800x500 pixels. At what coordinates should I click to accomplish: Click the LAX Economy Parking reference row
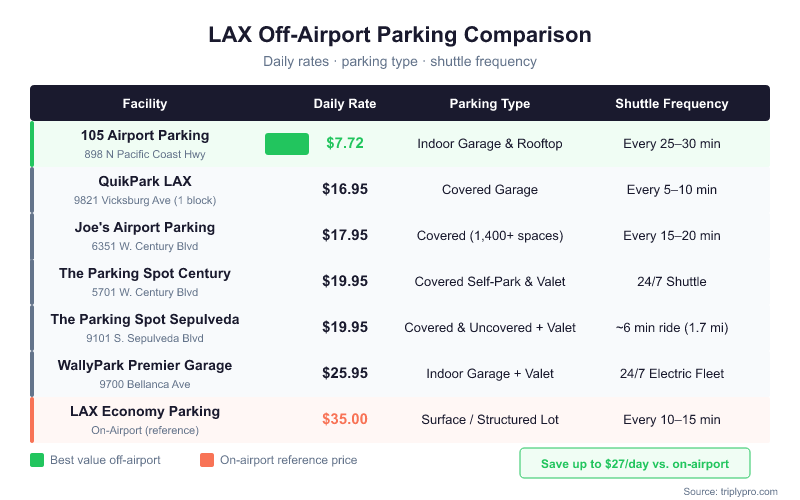(x=145, y=412)
